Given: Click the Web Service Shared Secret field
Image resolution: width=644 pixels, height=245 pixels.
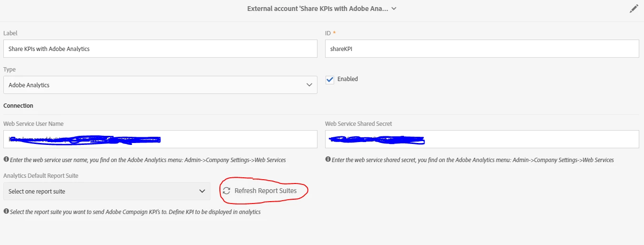Looking at the screenshot, I should pos(482,139).
